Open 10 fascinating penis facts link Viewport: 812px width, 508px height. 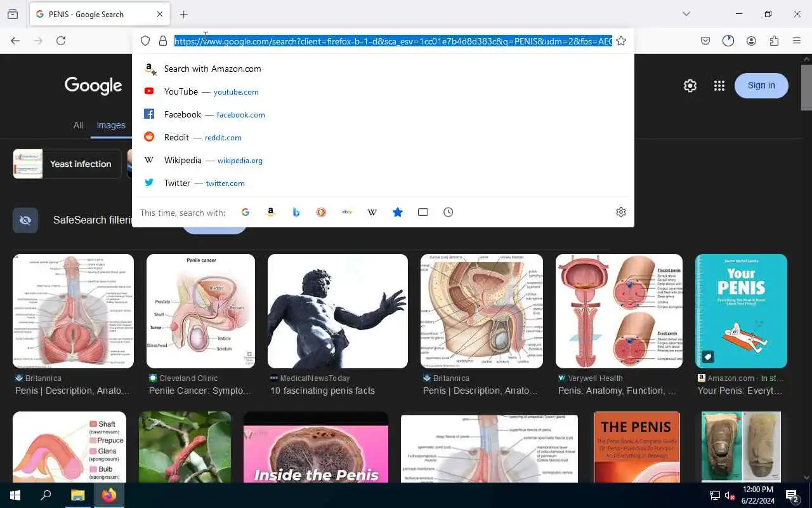(322, 391)
